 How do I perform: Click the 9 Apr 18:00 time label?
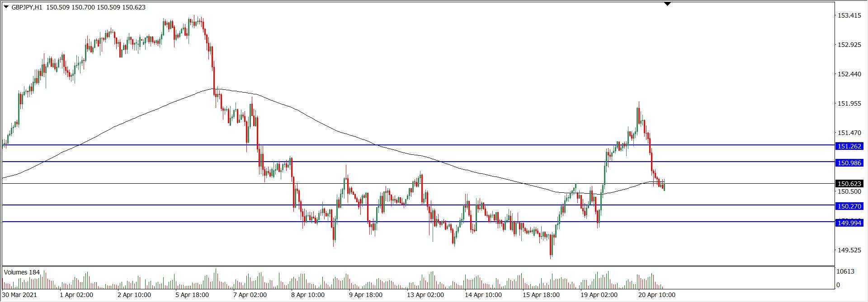click(365, 295)
